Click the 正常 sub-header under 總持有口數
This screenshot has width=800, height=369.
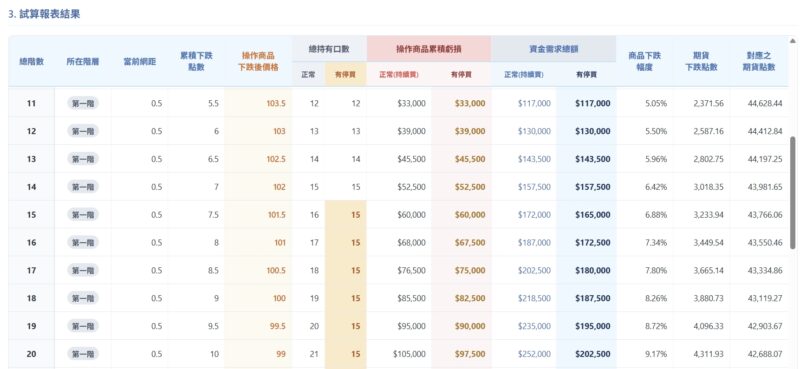pyautogui.click(x=308, y=75)
